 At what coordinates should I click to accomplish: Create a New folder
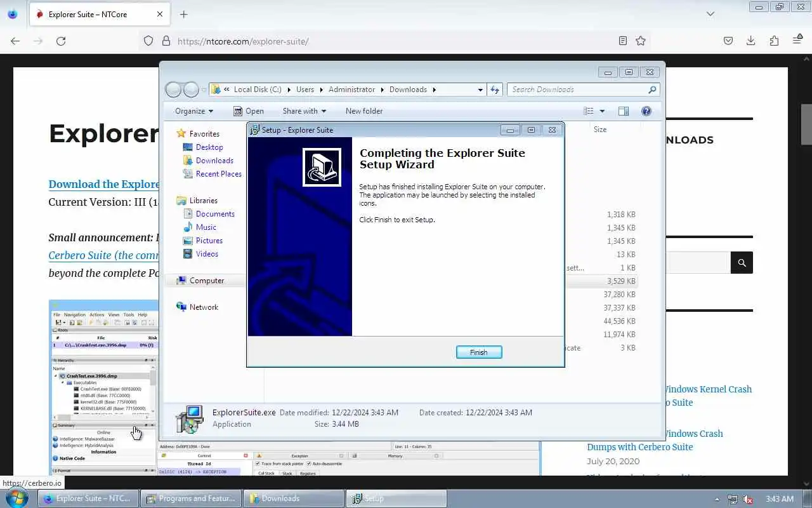pyautogui.click(x=364, y=111)
